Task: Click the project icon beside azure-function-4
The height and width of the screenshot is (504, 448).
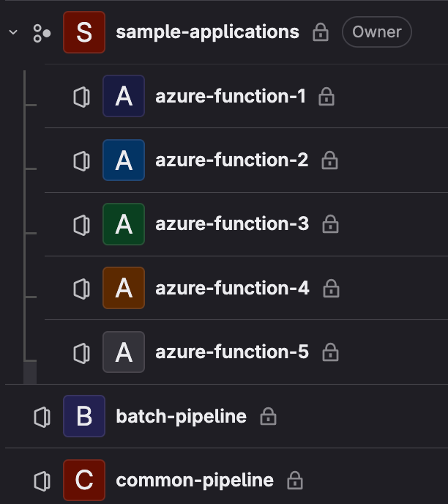Action: click(81, 289)
